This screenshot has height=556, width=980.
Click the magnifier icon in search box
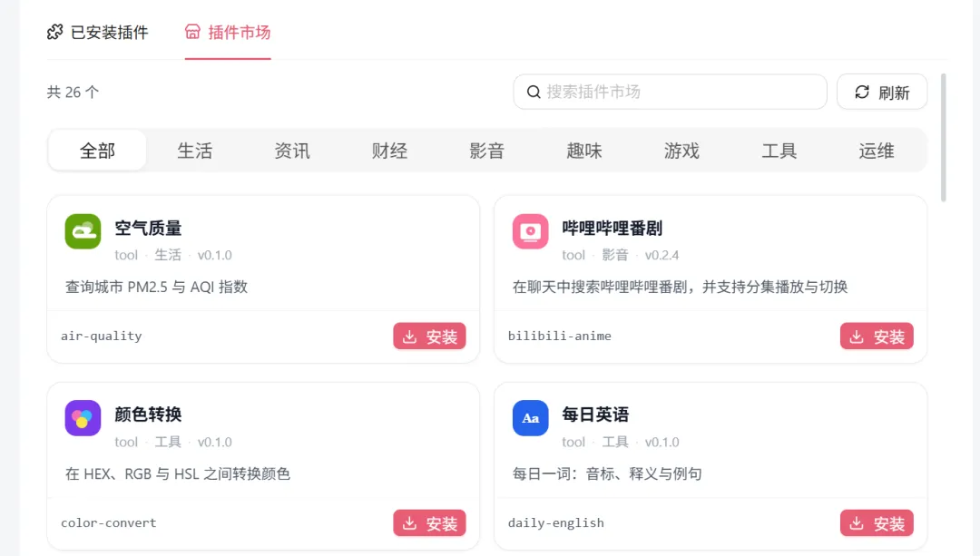point(534,92)
